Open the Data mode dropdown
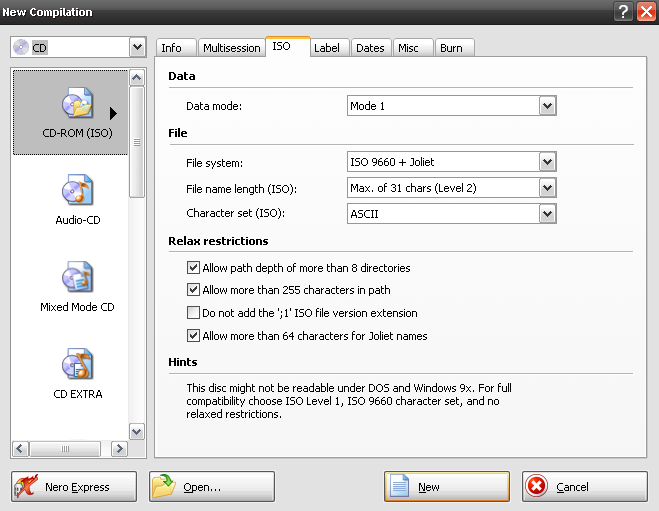Screen dimensions: 659x511 [x=547, y=106]
